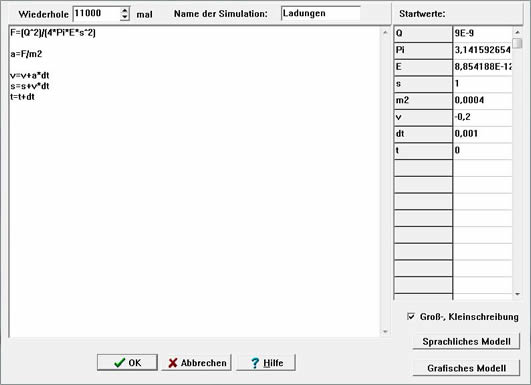Select the value cell 0,0004
This screenshot has width=531, height=385.
coord(483,100)
